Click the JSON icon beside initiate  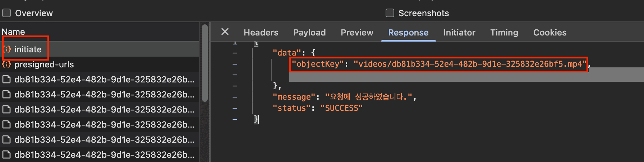7,49
